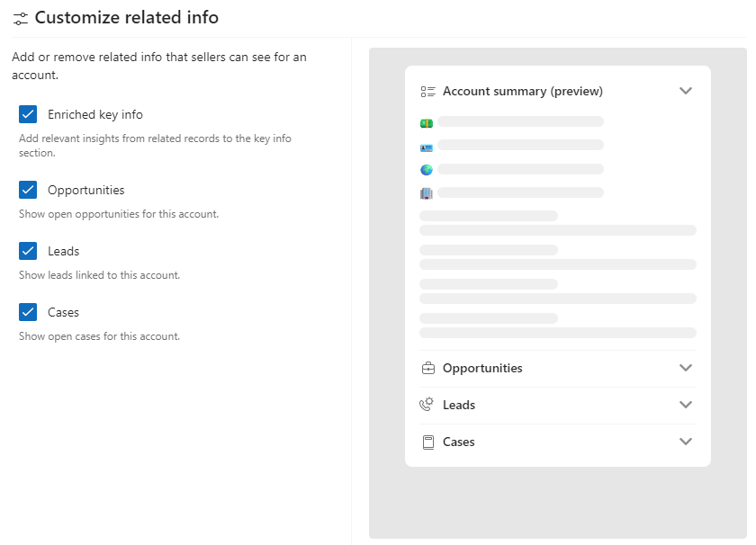Select the Cases heading in preview card

[x=458, y=442]
